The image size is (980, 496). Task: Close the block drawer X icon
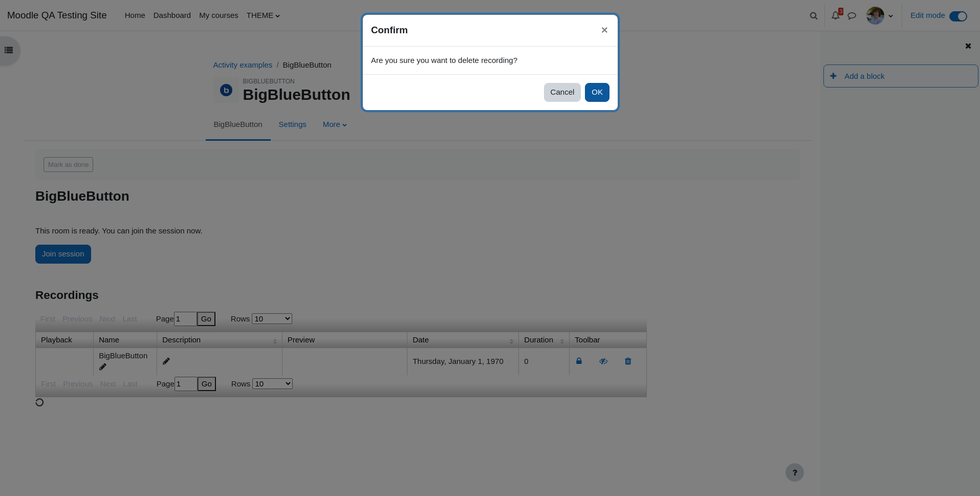968,46
